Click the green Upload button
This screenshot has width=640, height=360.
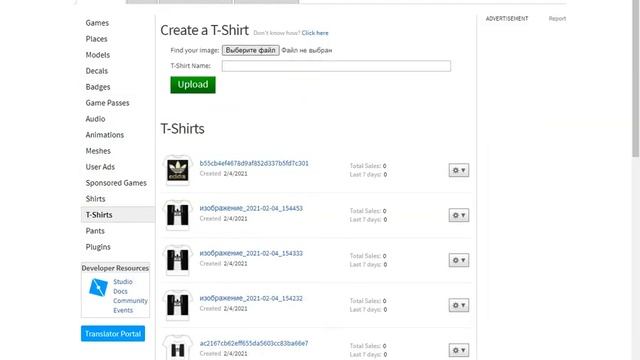coord(193,84)
